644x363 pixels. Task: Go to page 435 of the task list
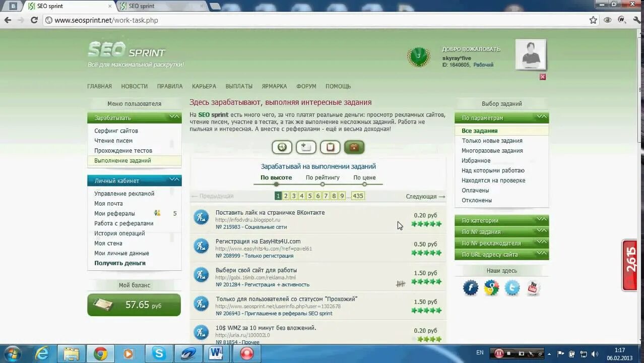tap(358, 196)
